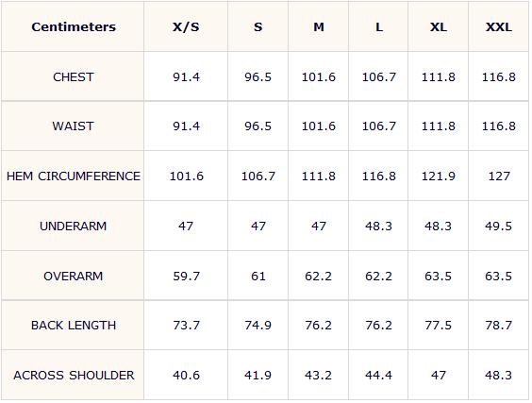
Task: Click the 61 overarm value for S
Action: [x=258, y=276]
